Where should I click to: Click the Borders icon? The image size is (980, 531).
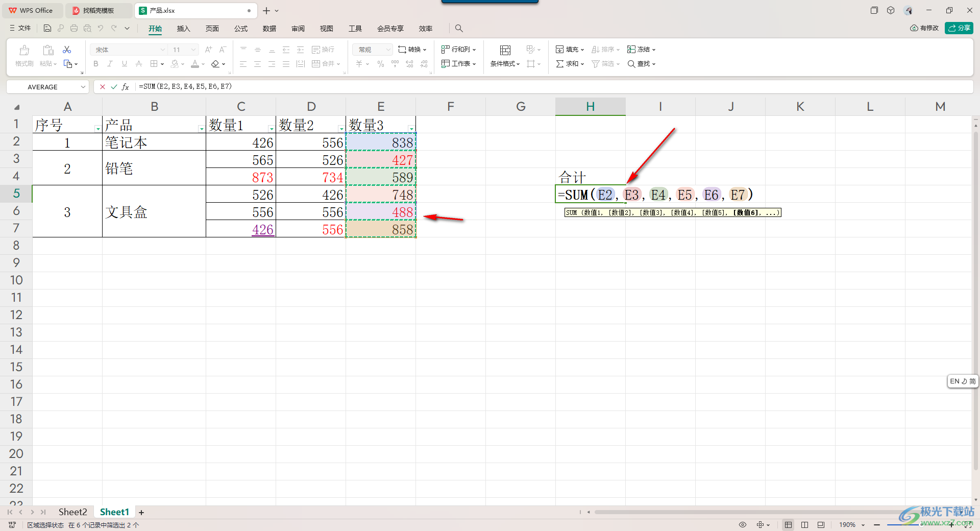pos(154,64)
